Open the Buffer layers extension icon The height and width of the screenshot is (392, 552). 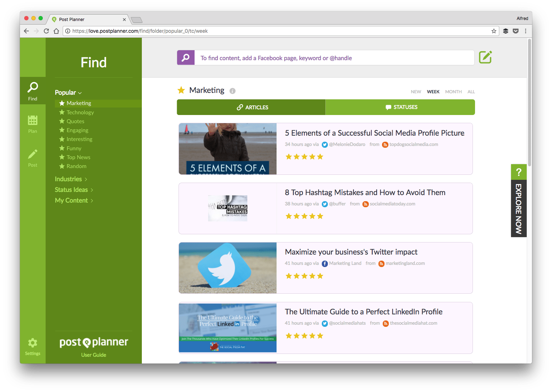click(x=505, y=31)
